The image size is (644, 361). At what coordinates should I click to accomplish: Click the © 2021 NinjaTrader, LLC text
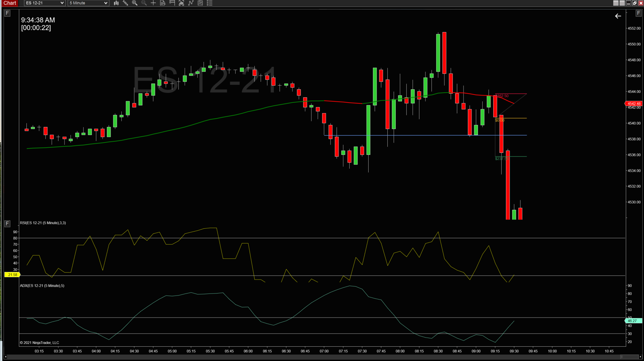point(39,343)
